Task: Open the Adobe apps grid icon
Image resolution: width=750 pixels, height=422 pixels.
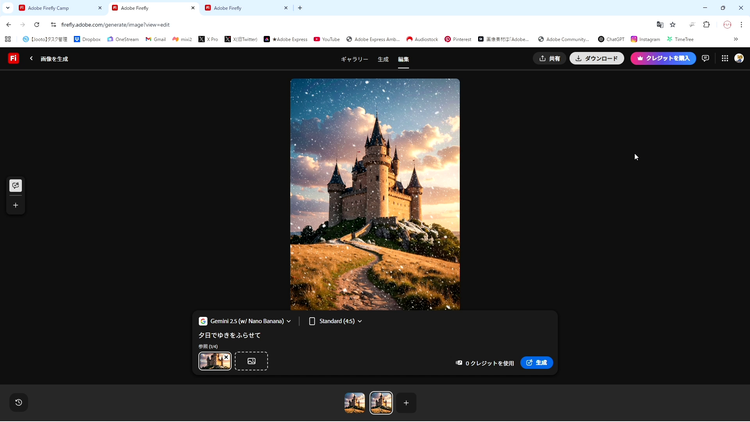Action: (725, 59)
